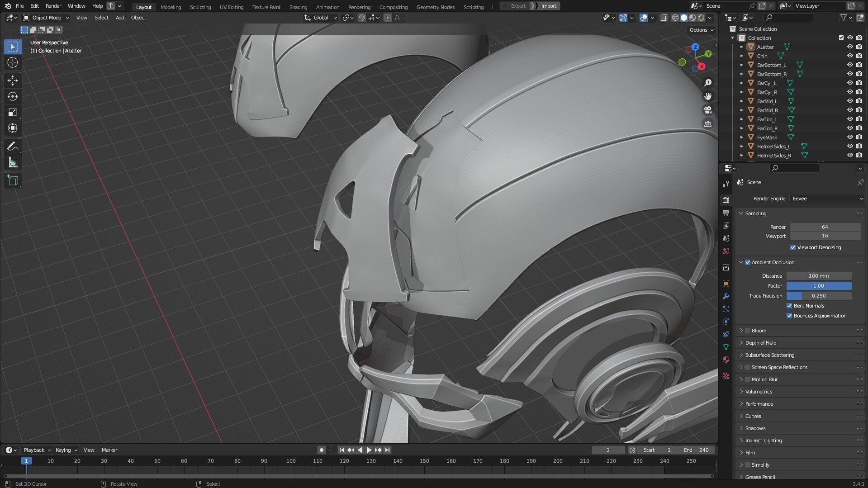Uncheck Bent Normals

(789, 306)
